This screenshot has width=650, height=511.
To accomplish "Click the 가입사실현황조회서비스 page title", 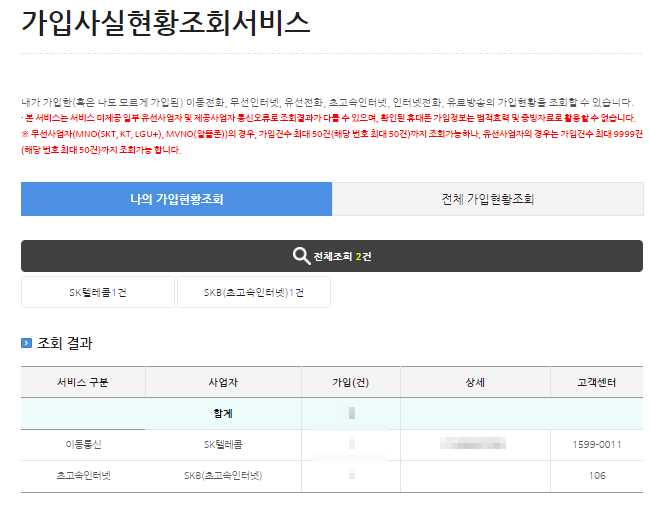I will (x=165, y=23).
